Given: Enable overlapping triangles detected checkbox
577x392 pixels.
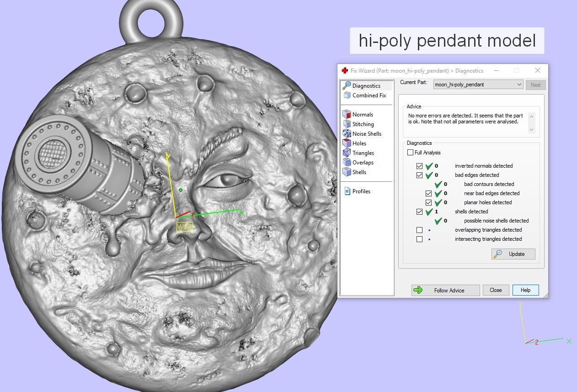Looking at the screenshot, I should click(419, 230).
